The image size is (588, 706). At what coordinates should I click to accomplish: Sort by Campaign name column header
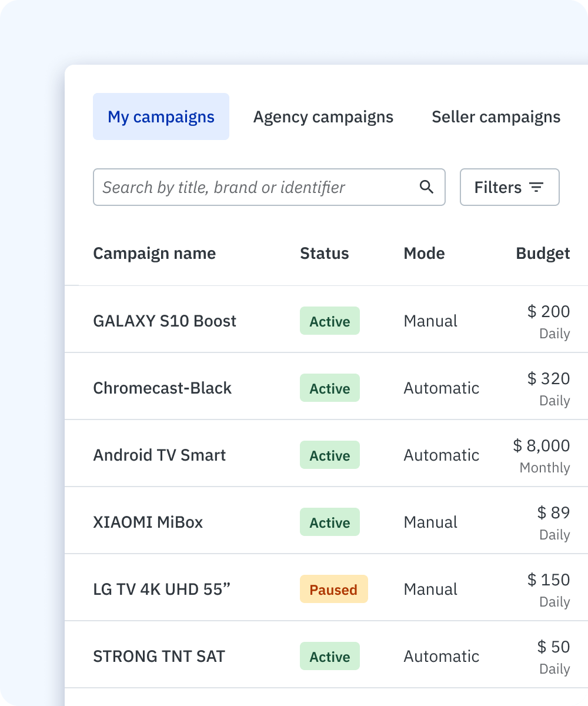(154, 254)
